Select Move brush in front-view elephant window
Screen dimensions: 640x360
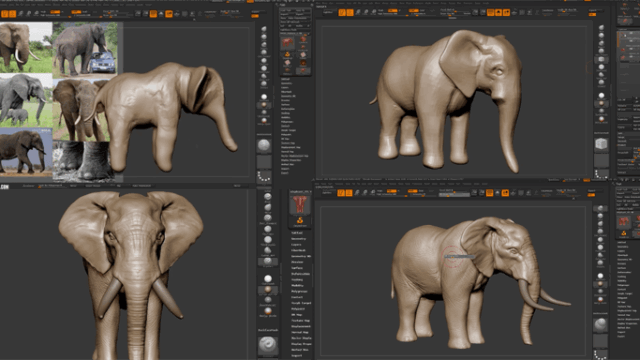[268, 207]
